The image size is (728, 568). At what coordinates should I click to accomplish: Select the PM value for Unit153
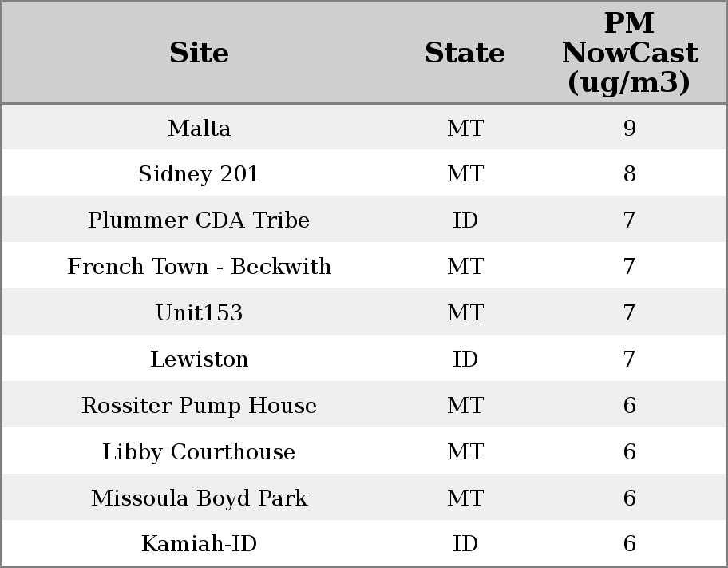tap(629, 313)
